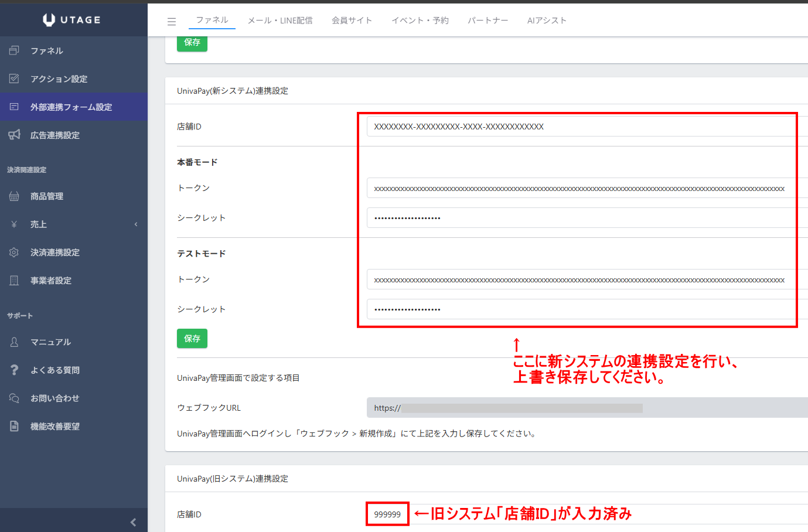Viewport: 808px width, 532px height.
Task: Switch to the メール・LINE配信 tab
Action: click(280, 21)
